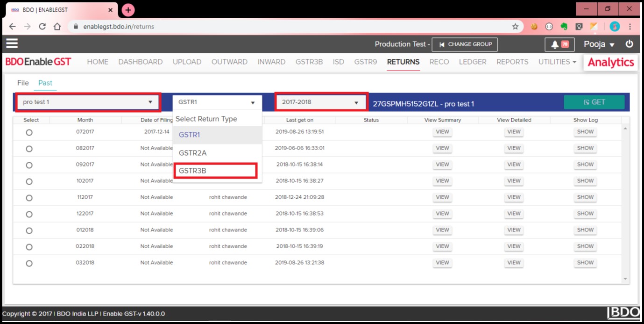Image resolution: width=644 pixels, height=324 pixels.
Task: Reload the page in browser
Action: pos(42,27)
